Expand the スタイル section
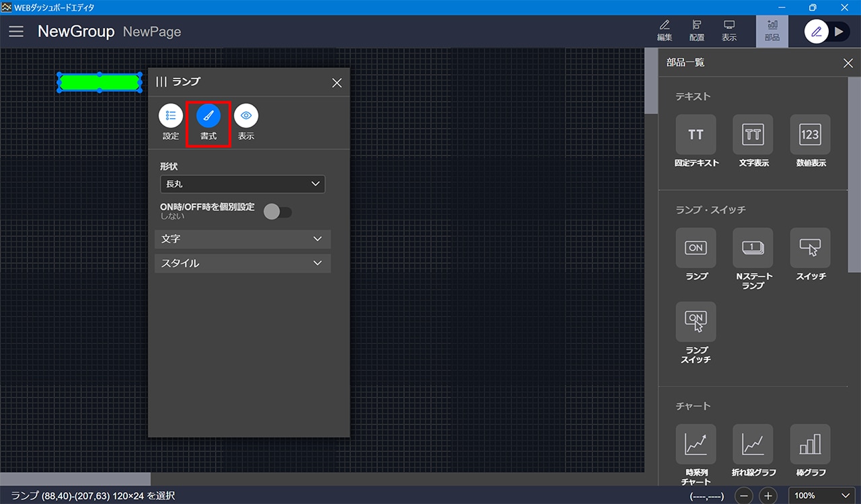This screenshot has height=504, width=861. click(x=242, y=263)
